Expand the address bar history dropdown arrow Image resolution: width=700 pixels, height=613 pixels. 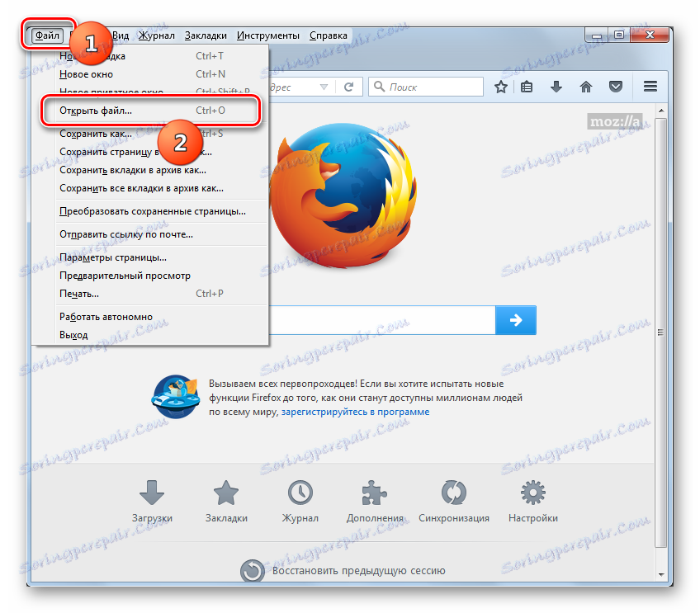click(324, 87)
